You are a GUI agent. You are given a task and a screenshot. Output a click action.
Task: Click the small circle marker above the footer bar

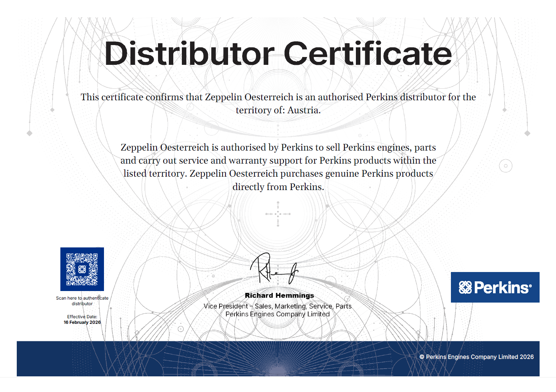coord(181,329)
